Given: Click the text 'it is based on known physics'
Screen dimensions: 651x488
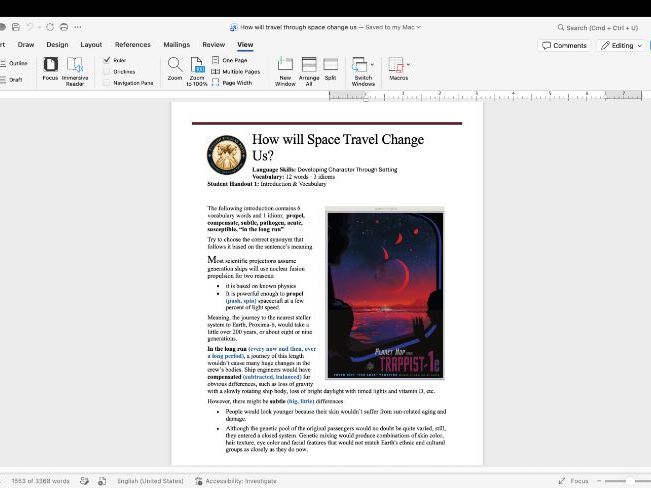Looking at the screenshot, I should (261, 286).
